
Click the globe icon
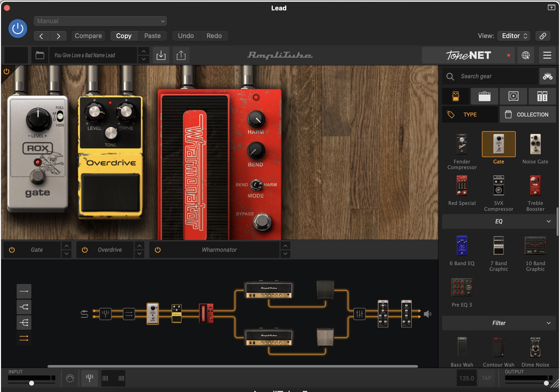pos(526,55)
